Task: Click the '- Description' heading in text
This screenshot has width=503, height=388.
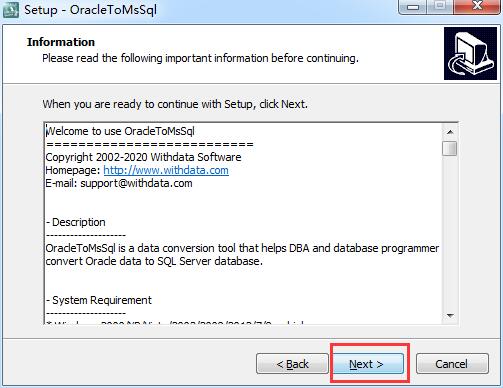Action: click(76, 222)
